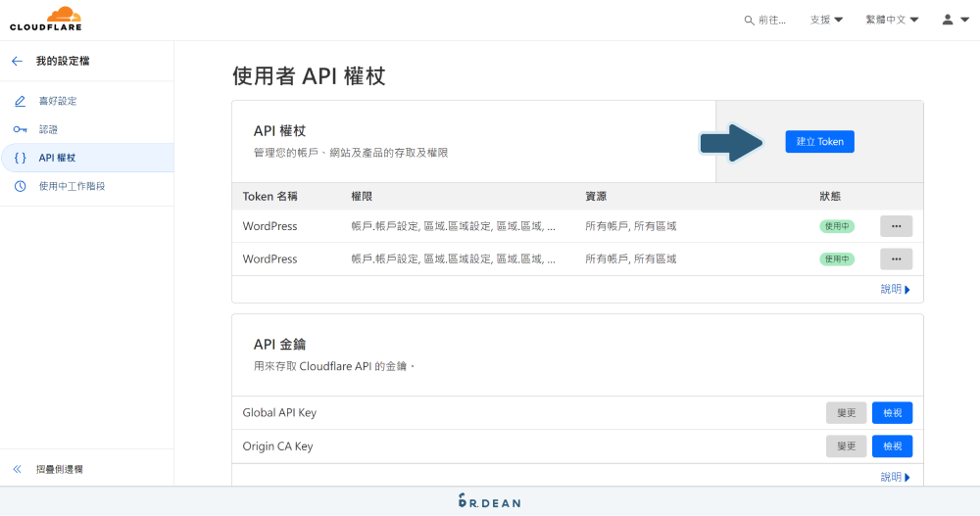Click the permissions text of the second WordPress row
The height and width of the screenshot is (516, 980).
tap(453, 258)
